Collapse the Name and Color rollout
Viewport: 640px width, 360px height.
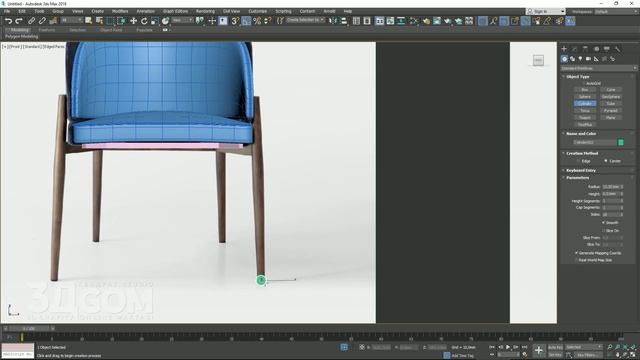(581, 133)
